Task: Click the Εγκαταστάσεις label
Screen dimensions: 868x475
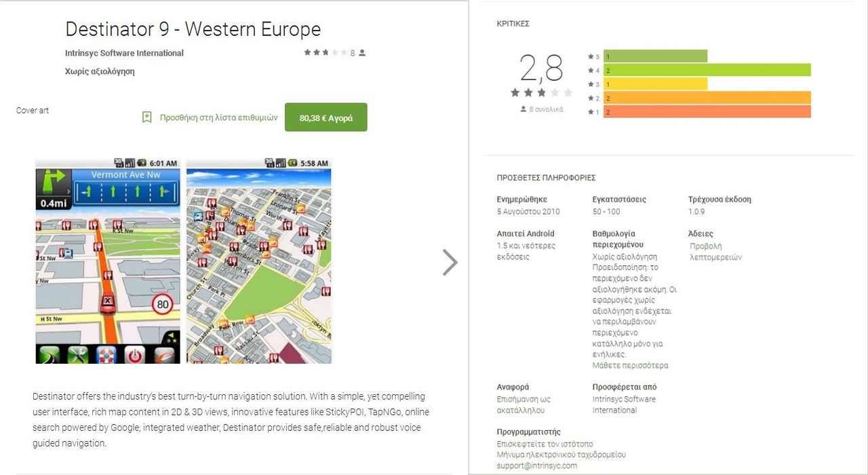Action: click(619, 199)
